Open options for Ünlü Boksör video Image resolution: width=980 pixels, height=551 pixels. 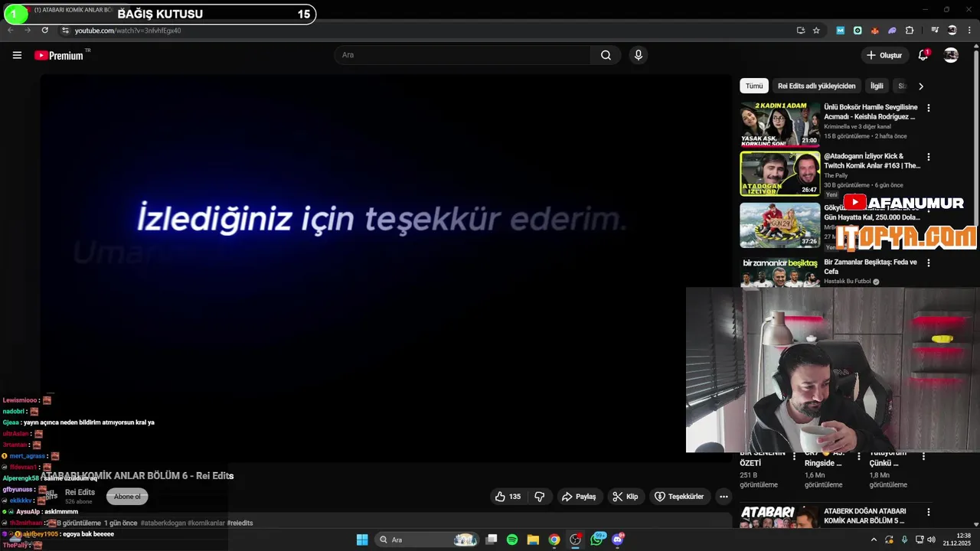(929, 108)
